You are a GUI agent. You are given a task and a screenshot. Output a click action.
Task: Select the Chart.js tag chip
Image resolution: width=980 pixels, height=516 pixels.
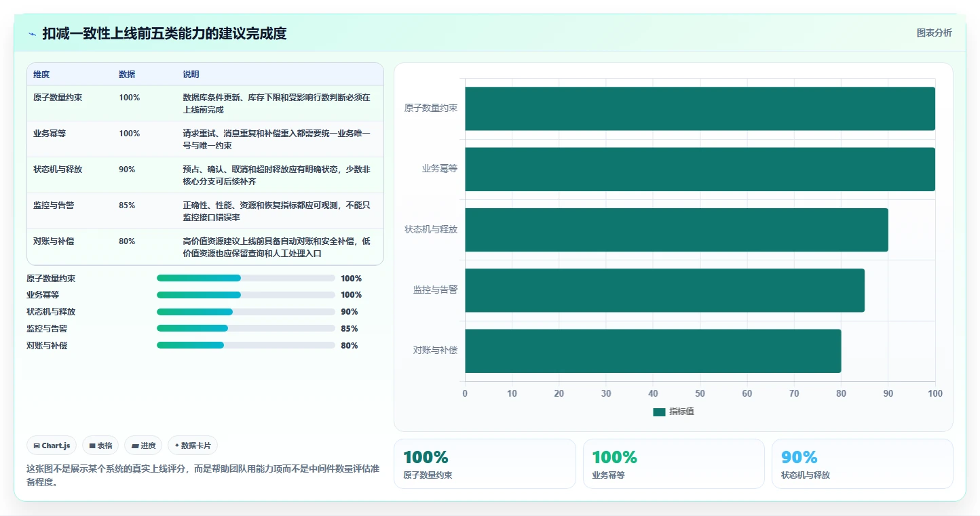click(x=52, y=445)
